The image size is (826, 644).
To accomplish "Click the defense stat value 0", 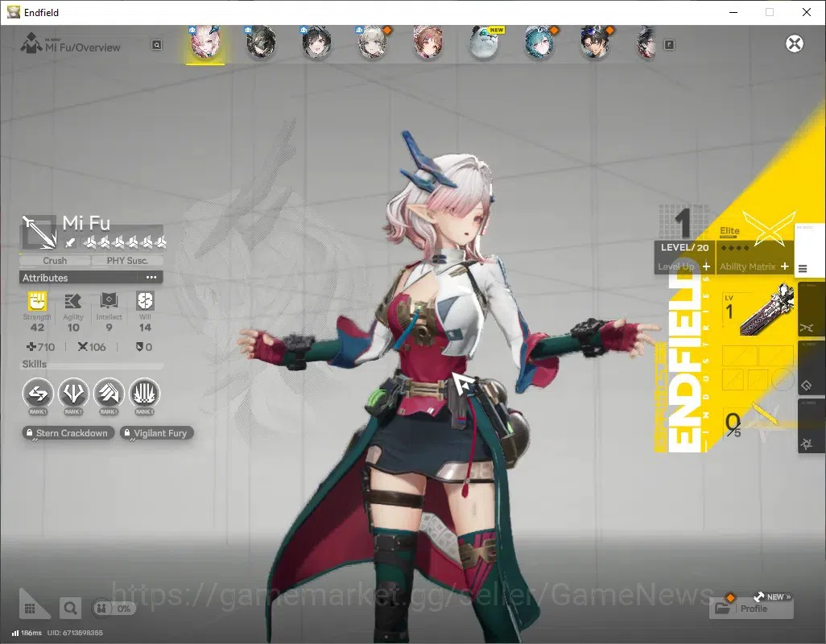I will pos(144,347).
